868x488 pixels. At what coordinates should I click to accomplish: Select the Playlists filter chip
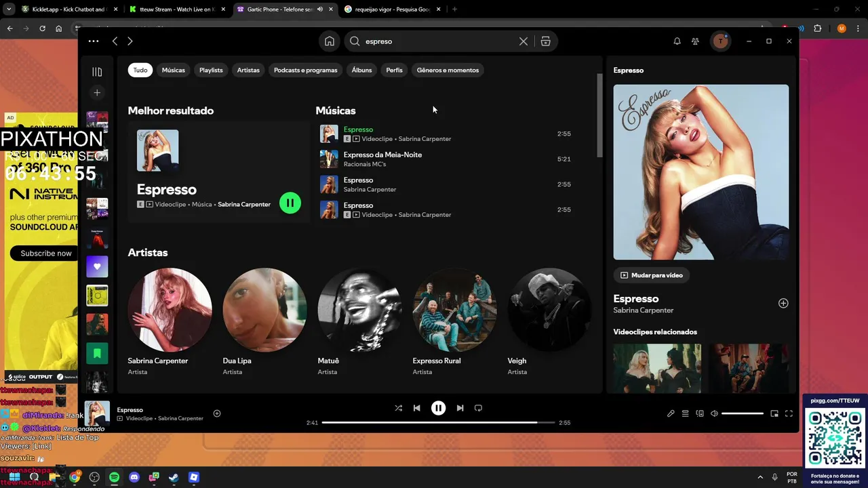click(211, 70)
